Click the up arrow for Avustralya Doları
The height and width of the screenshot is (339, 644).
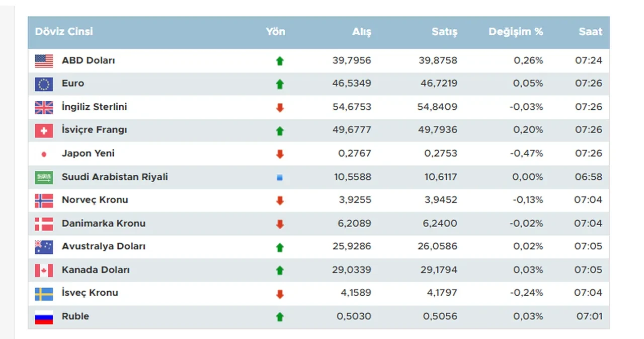pyautogui.click(x=280, y=247)
